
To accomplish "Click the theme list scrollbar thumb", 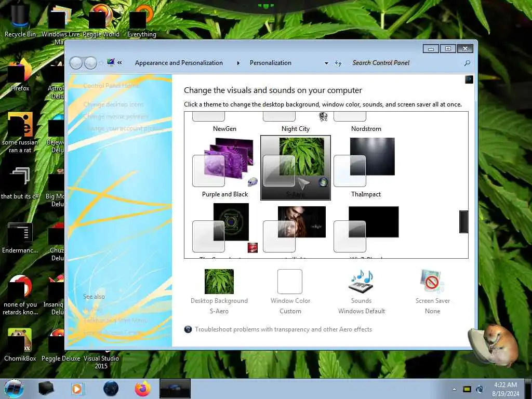I will [x=463, y=221].
